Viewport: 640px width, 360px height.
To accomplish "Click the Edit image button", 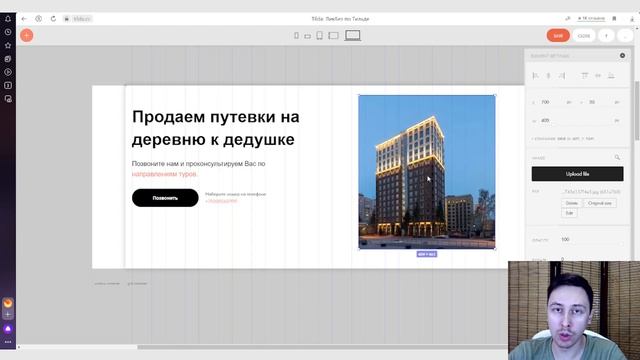I will 569,213.
